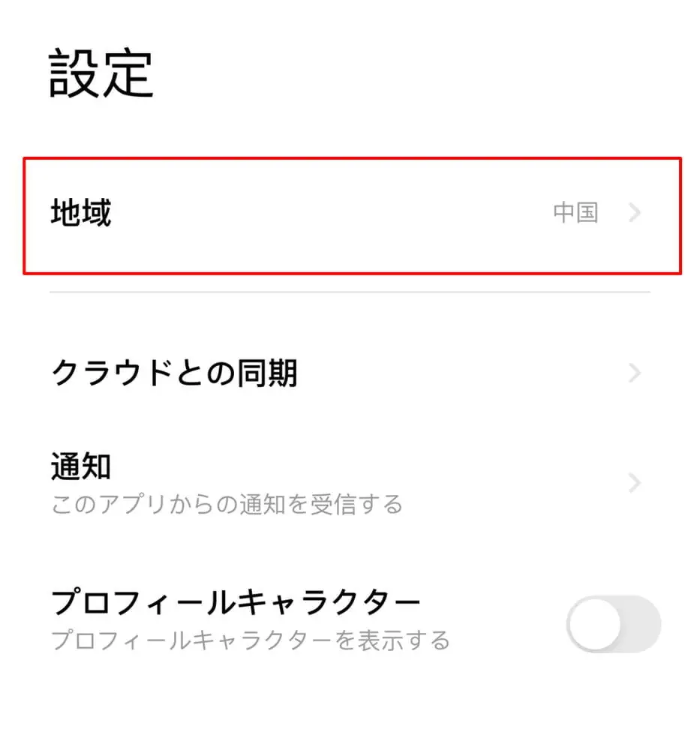Open the 通知 notifications setting
This screenshot has width=700, height=750.
click(x=81, y=467)
